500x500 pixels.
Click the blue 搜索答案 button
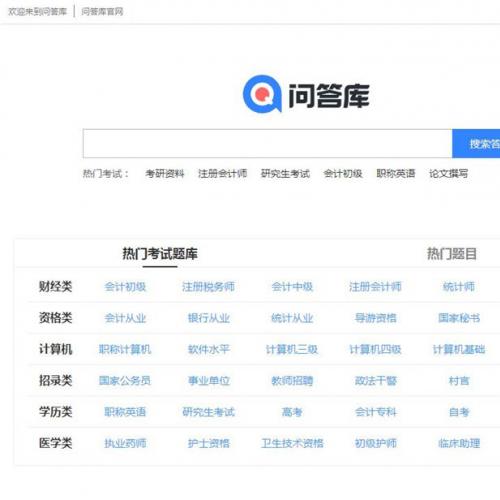pyautogui.click(x=476, y=144)
